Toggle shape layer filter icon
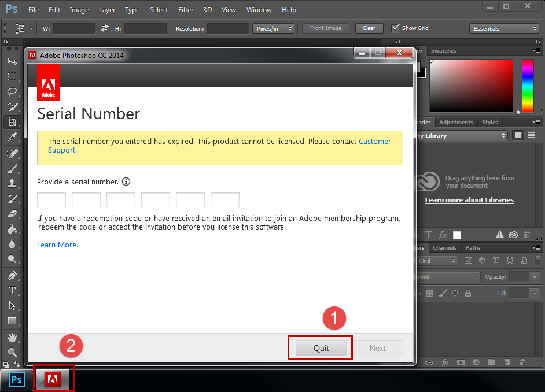 pyautogui.click(x=510, y=260)
